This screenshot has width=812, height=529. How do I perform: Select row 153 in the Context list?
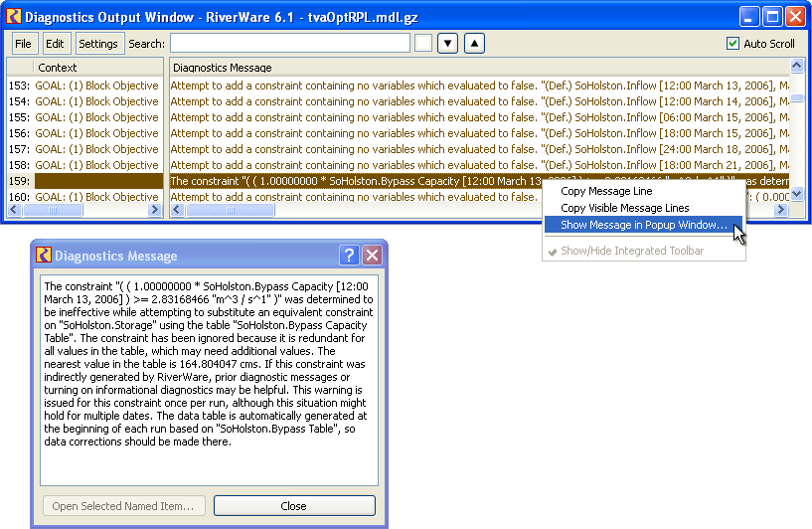click(84, 86)
